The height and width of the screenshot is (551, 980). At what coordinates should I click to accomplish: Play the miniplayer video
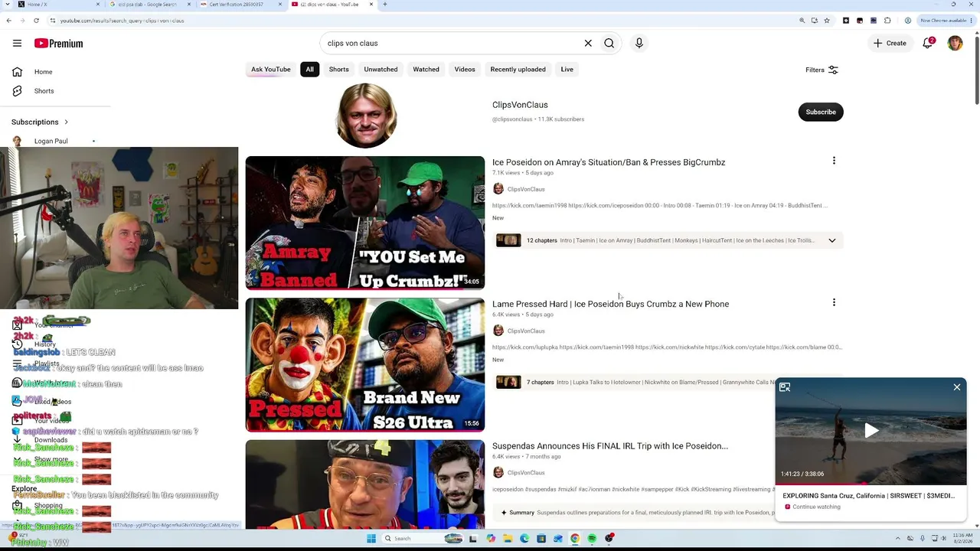(x=871, y=430)
